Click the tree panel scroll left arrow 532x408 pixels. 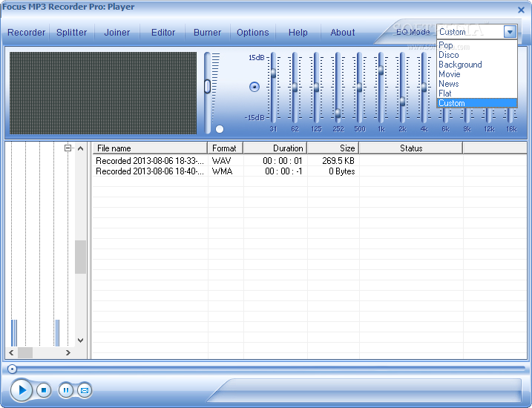[x=12, y=352]
